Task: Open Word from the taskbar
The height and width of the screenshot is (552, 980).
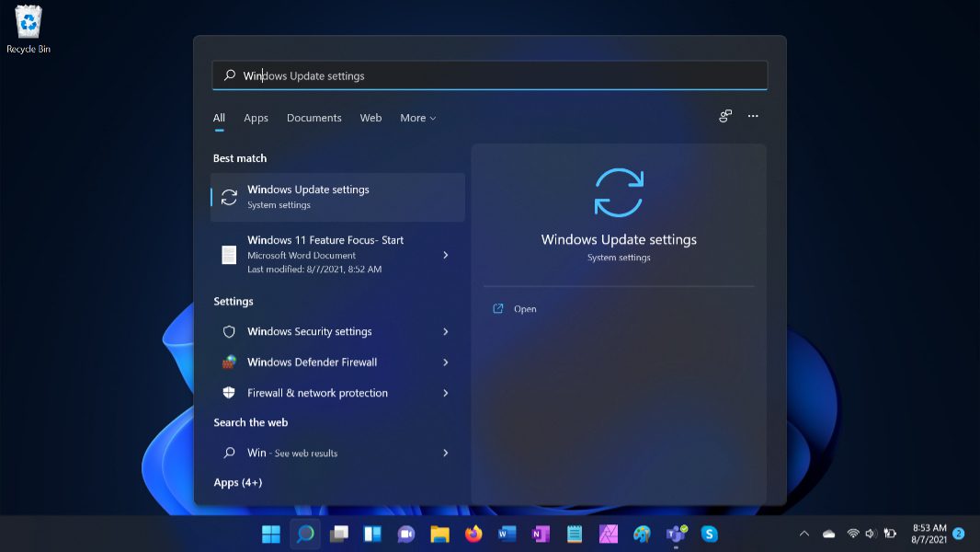Action: pos(507,534)
